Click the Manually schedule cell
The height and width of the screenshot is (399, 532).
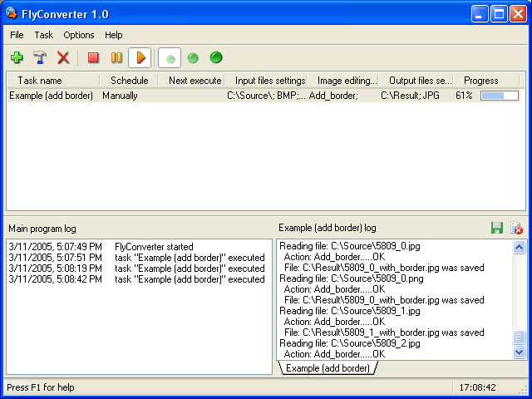[x=120, y=96]
